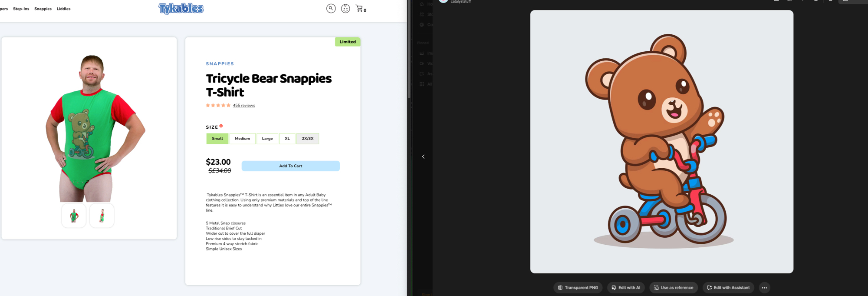This screenshot has height=296, width=868.
Task: Click the baby face account icon
Action: point(345,9)
